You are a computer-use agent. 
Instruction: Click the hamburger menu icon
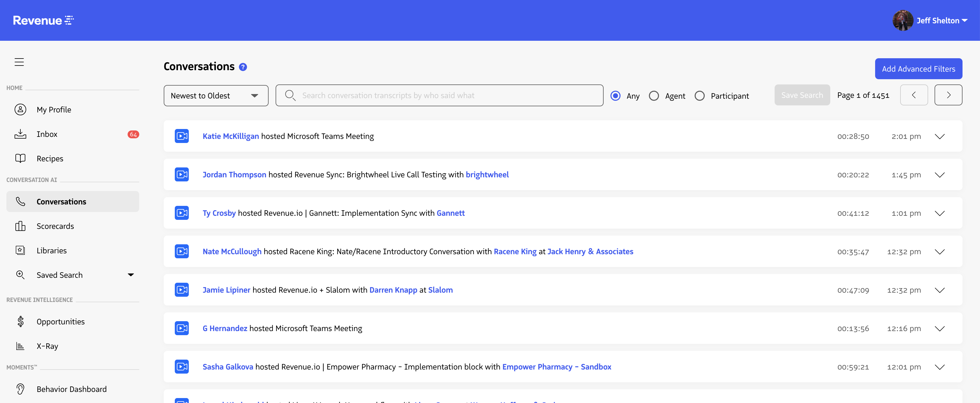[19, 62]
